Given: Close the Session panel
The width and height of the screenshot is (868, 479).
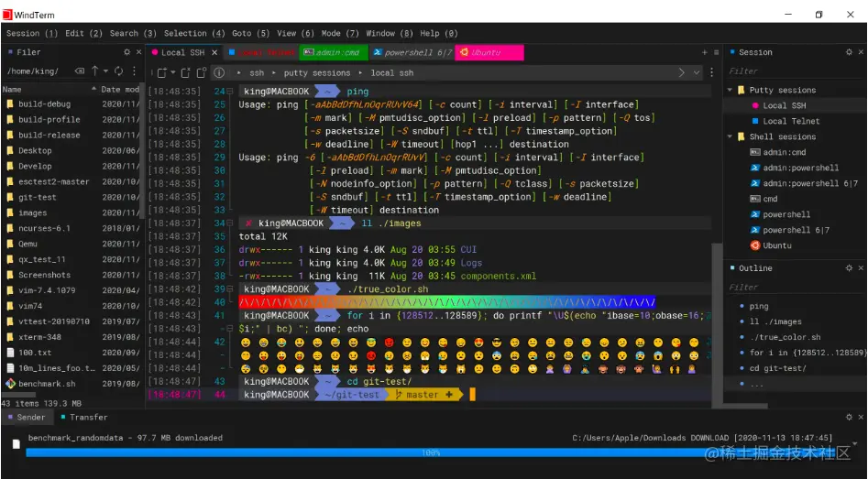Looking at the screenshot, I should 861,52.
